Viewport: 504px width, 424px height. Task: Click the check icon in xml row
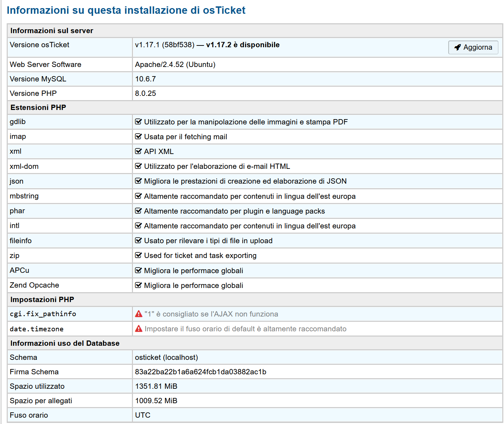click(x=138, y=151)
